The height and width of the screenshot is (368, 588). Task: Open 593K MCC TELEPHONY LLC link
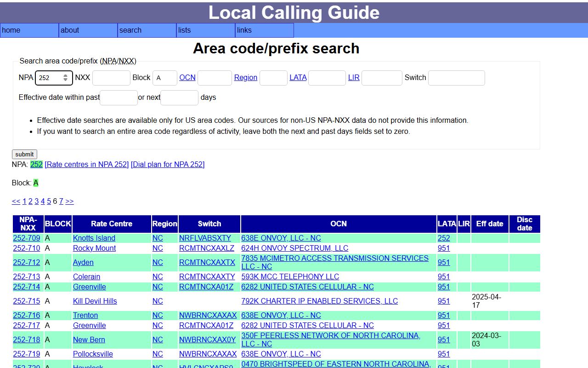tap(290, 277)
